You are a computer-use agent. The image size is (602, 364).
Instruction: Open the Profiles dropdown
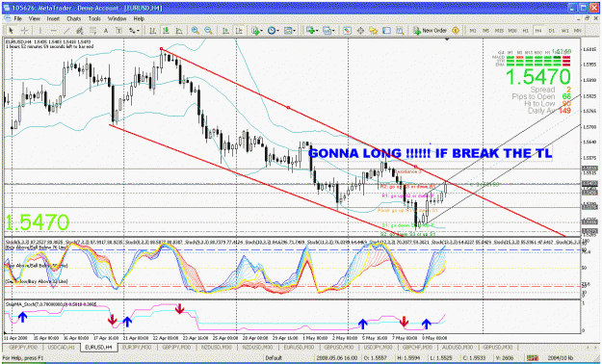pos(327,31)
